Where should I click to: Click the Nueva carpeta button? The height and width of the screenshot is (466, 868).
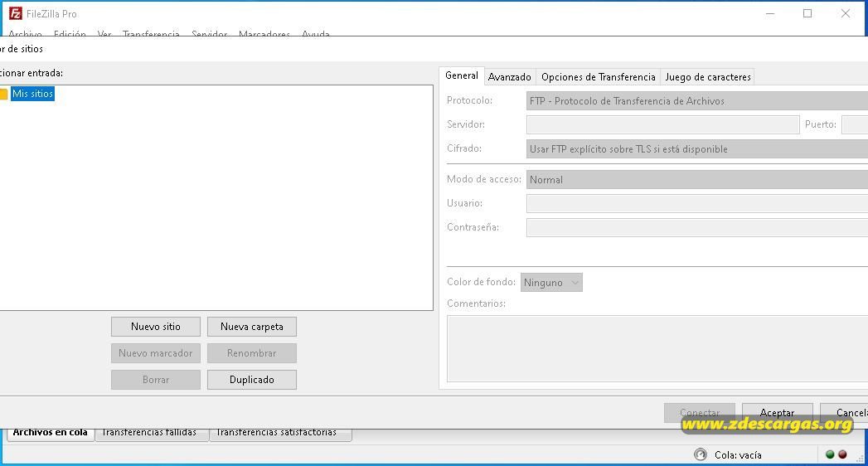(252, 327)
